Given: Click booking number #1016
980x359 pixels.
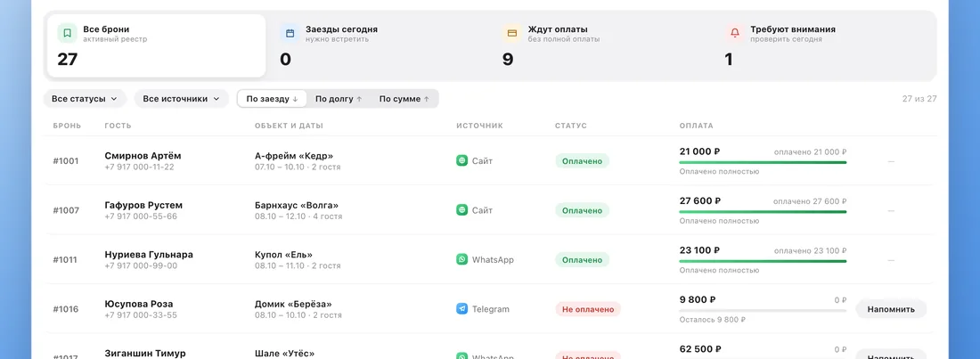Looking at the screenshot, I should coord(66,309).
